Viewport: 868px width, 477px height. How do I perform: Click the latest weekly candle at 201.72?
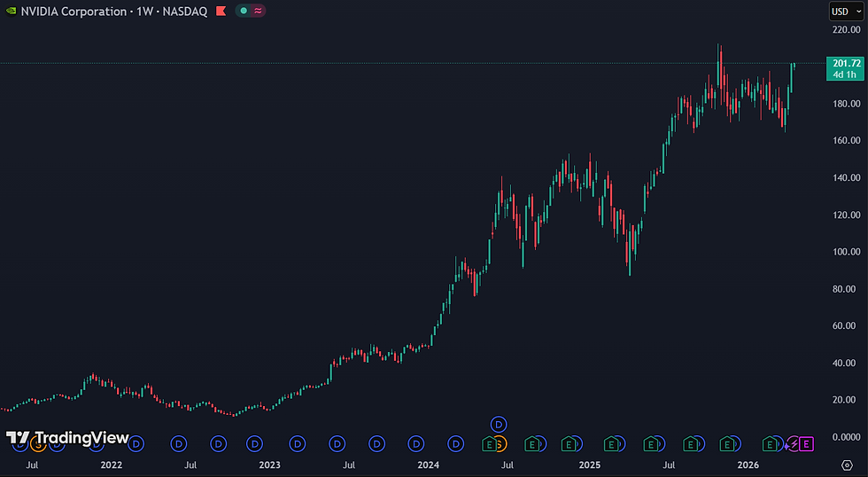click(x=794, y=66)
